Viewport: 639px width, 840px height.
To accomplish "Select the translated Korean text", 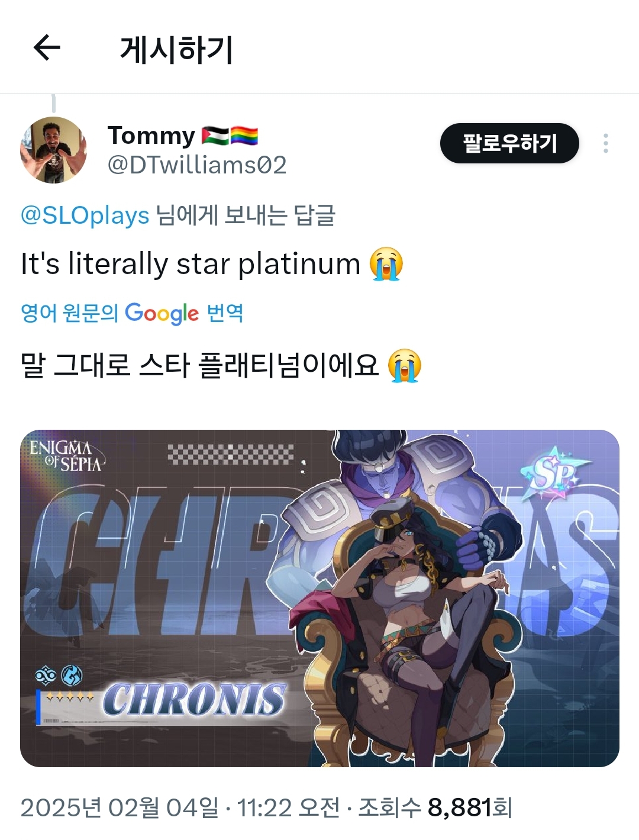I will 221,365.
